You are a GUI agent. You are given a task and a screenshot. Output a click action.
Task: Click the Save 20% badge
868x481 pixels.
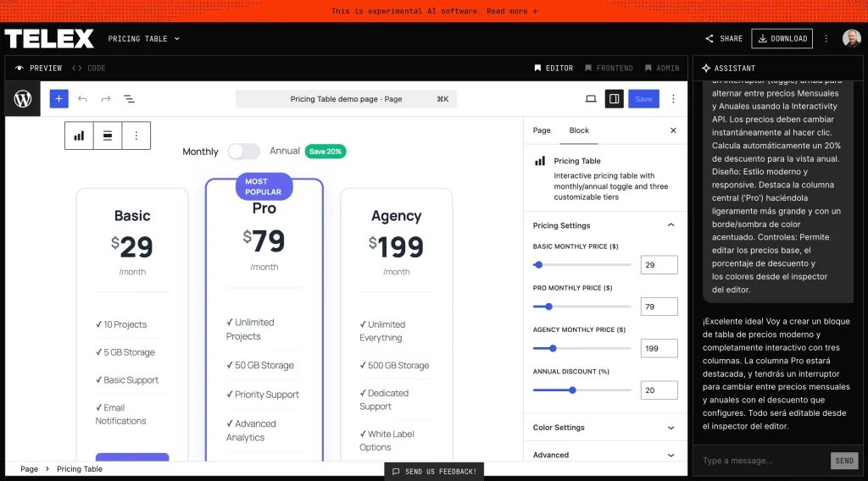click(x=325, y=152)
